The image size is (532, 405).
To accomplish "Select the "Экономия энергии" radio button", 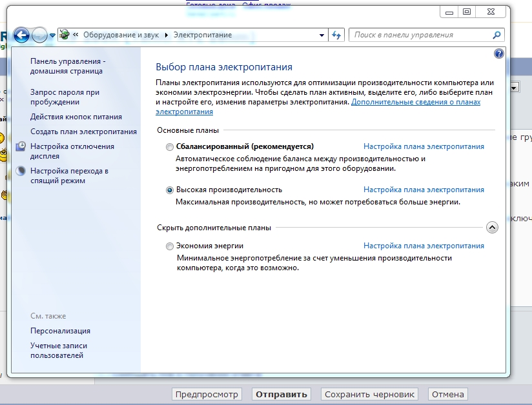I will click(169, 246).
